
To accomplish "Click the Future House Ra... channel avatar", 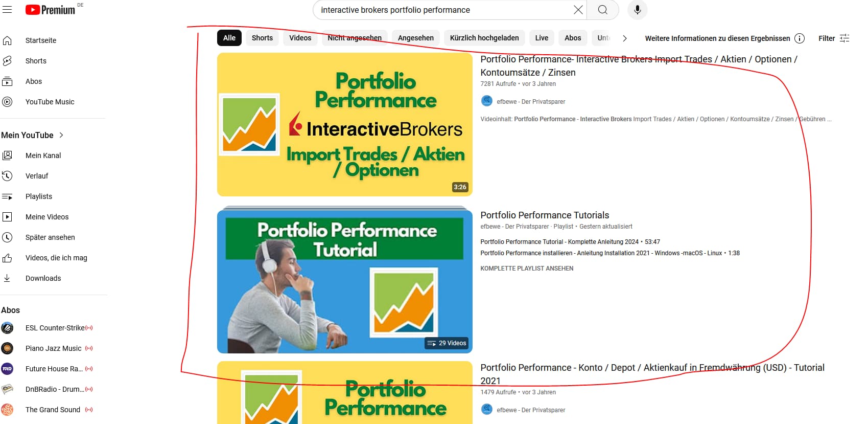I will (x=7, y=369).
